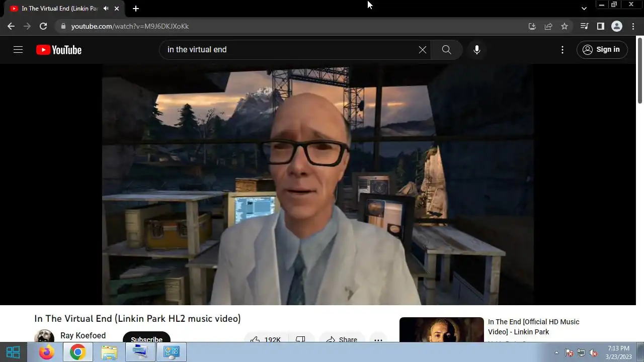Expand the tab search chevron
Screen dimensions: 644x362
pyautogui.click(x=584, y=9)
